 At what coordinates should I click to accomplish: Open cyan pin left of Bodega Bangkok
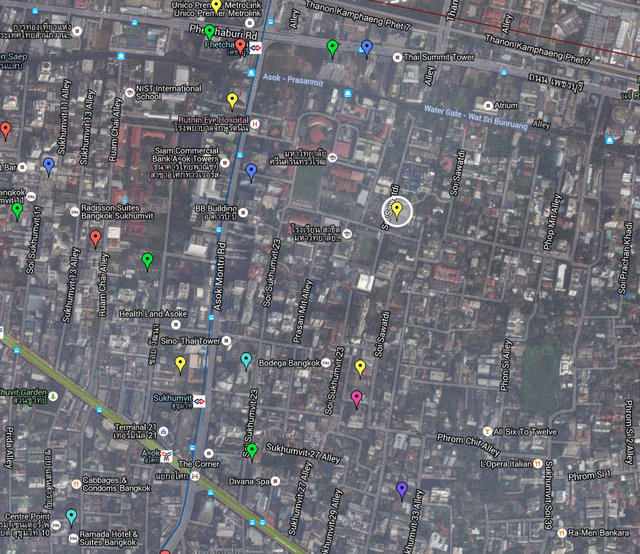(x=246, y=361)
